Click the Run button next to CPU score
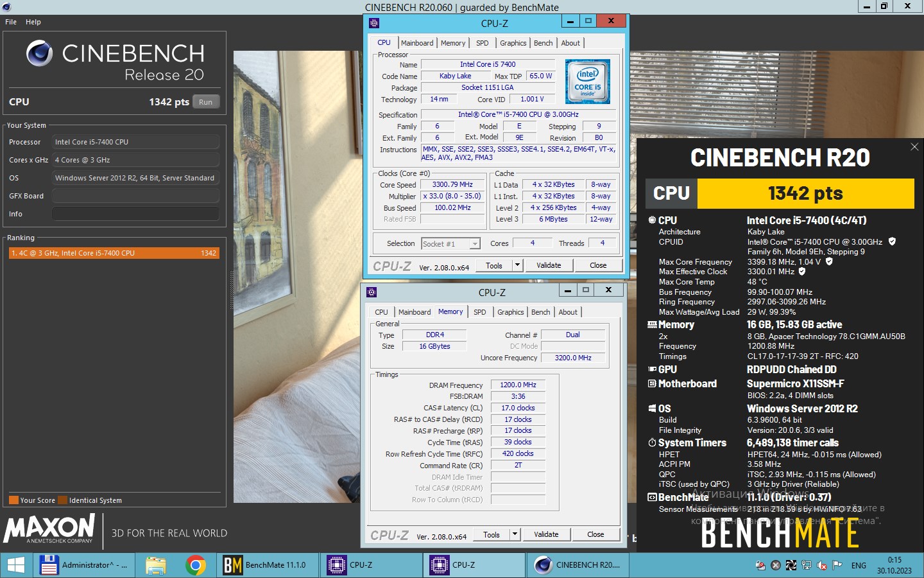Screen dimensions: 924x578 [x=205, y=102]
